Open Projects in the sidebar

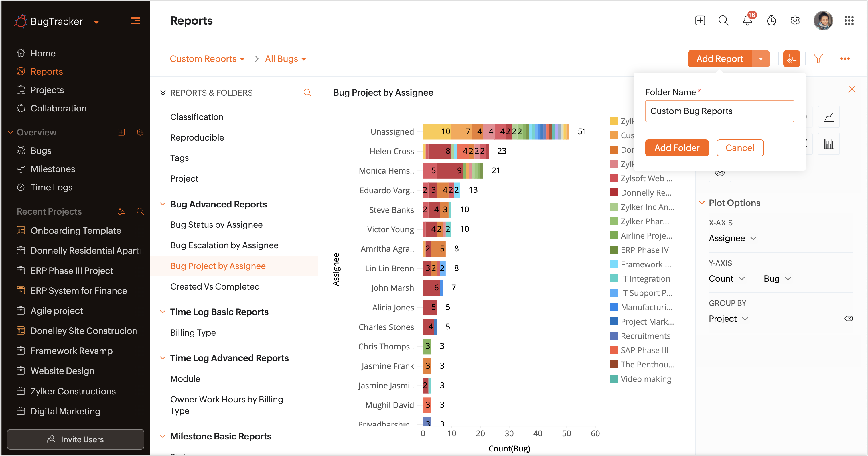click(x=47, y=90)
